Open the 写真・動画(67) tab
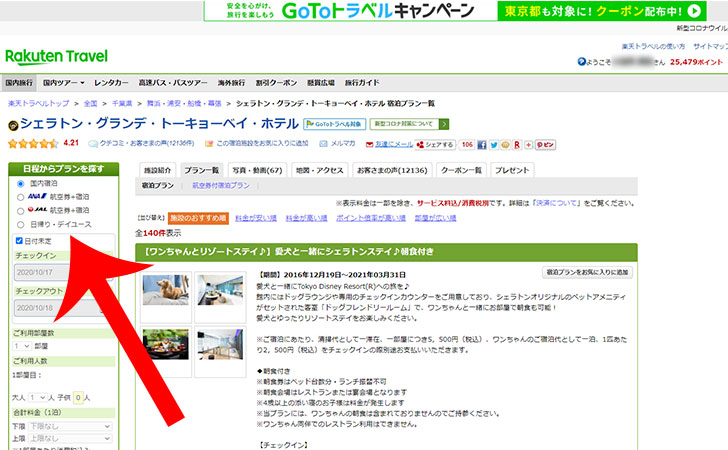Image resolution: width=728 pixels, height=450 pixels. pyautogui.click(x=257, y=170)
